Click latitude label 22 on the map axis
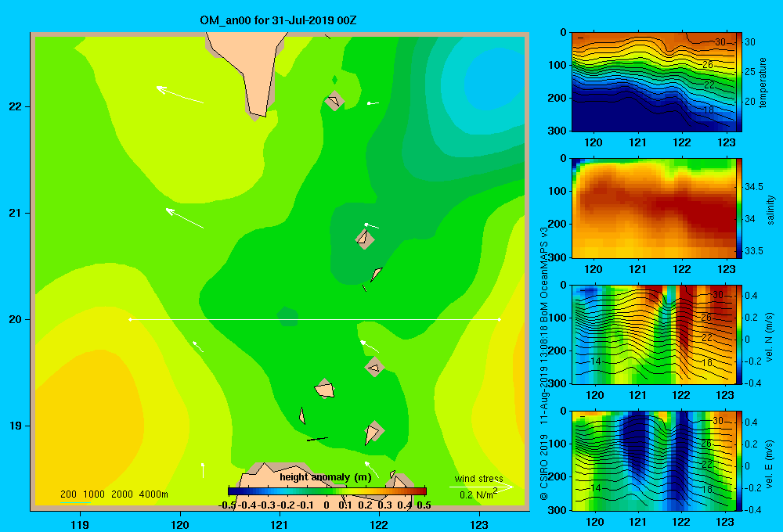The height and width of the screenshot is (532, 783). [16, 107]
